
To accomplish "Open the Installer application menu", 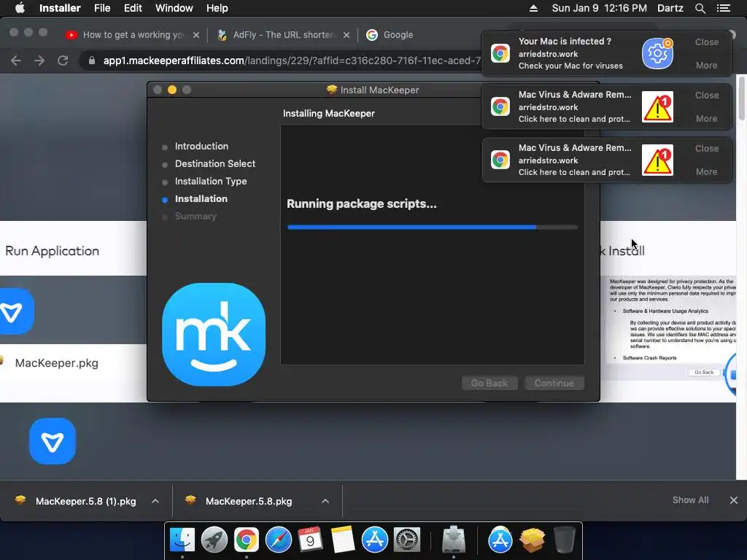I will 60,8.
